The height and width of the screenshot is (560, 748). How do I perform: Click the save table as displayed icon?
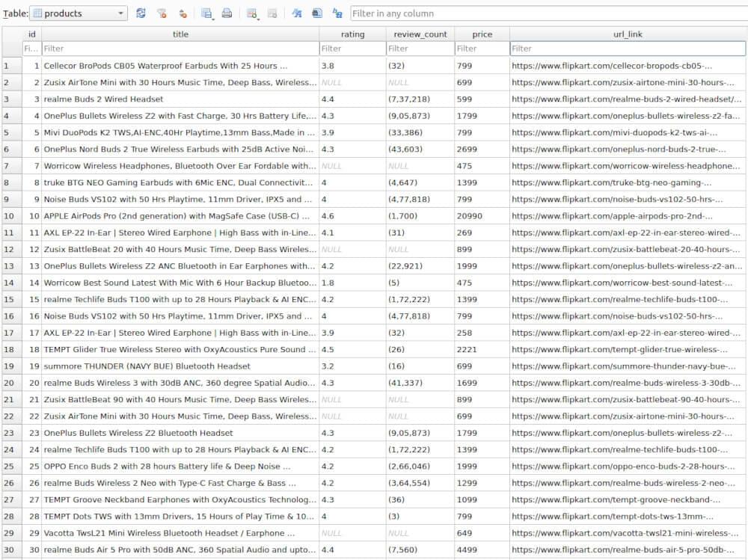pyautogui.click(x=207, y=13)
